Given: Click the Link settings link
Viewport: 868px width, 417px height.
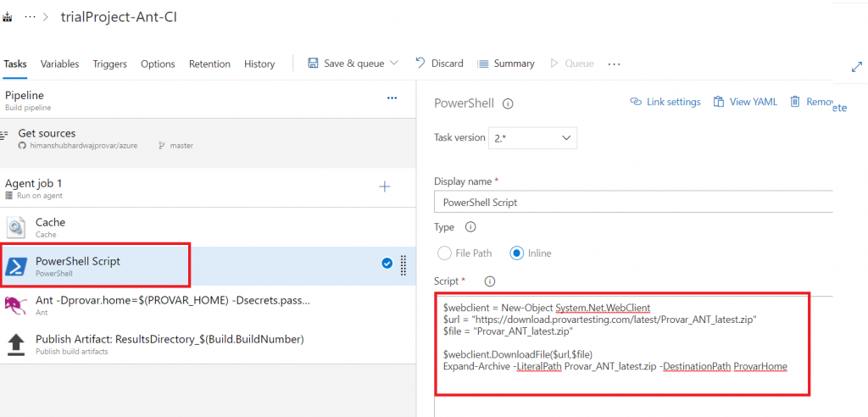Looking at the screenshot, I should pyautogui.click(x=665, y=102).
